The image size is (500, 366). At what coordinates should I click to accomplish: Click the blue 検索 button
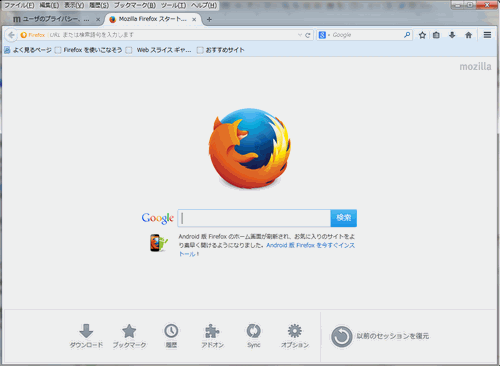click(344, 218)
